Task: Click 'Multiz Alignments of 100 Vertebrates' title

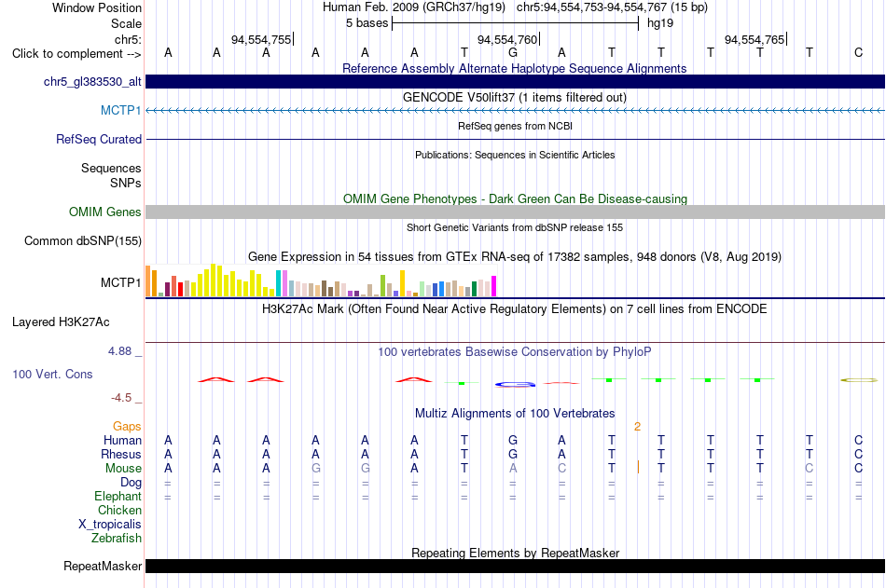Action: pos(514,414)
